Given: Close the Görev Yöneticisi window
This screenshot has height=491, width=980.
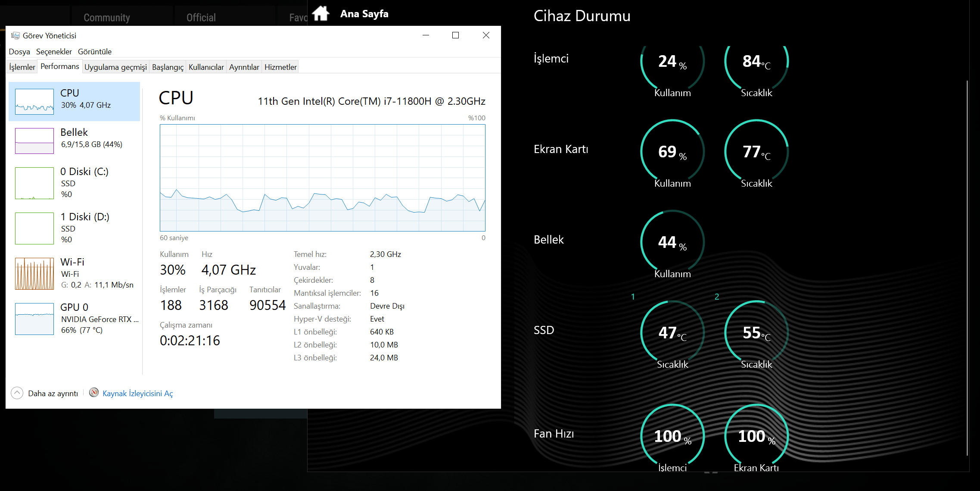Looking at the screenshot, I should 486,35.
